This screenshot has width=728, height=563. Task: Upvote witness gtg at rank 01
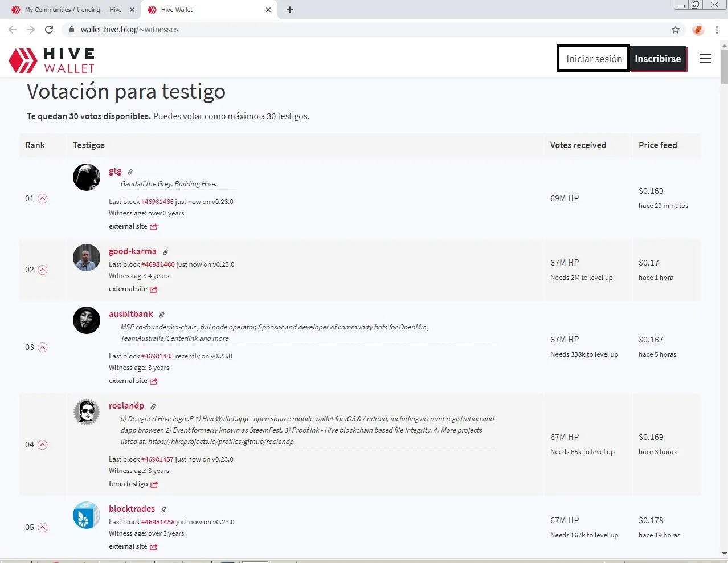(x=43, y=199)
